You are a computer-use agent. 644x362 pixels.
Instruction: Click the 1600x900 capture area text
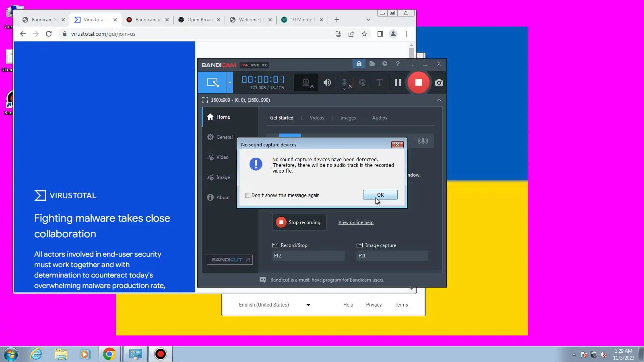[x=240, y=100]
